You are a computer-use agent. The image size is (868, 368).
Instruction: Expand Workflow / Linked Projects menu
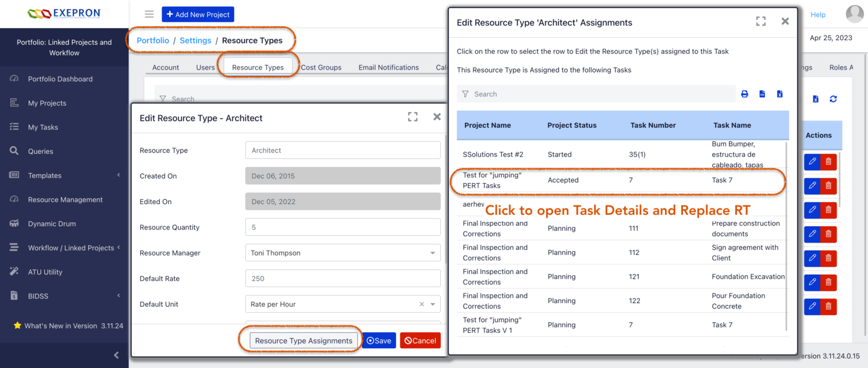64,248
